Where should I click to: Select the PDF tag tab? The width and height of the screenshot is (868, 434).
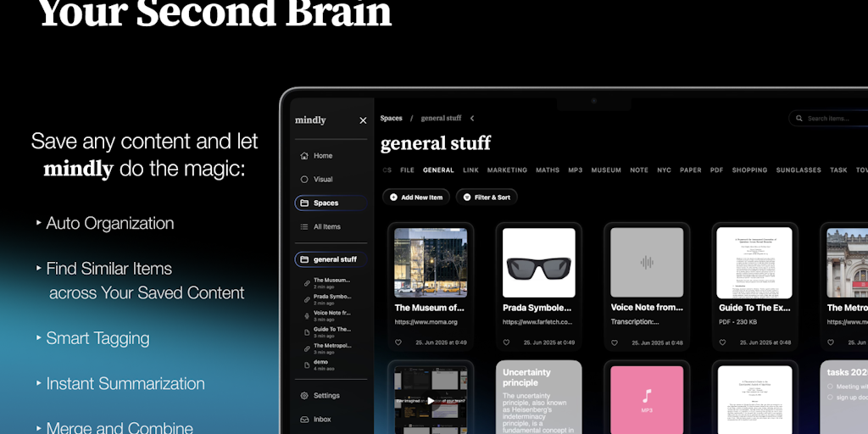[x=717, y=170]
